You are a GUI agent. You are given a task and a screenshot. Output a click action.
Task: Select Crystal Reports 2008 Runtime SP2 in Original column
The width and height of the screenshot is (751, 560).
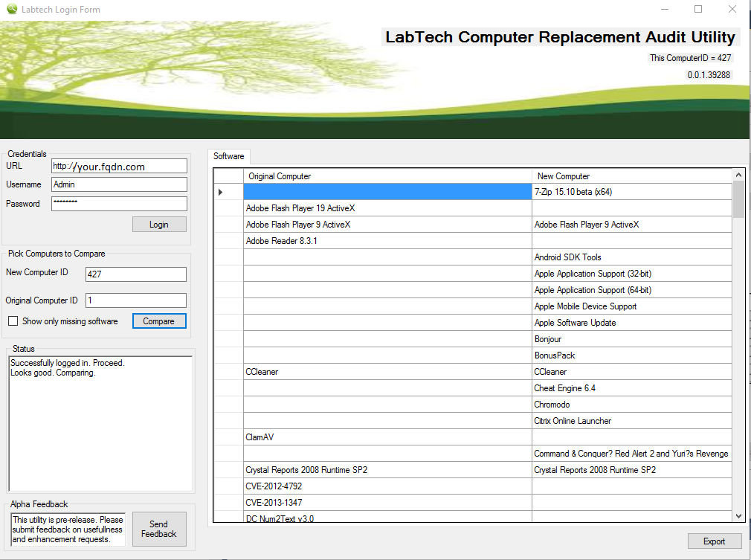coord(387,470)
